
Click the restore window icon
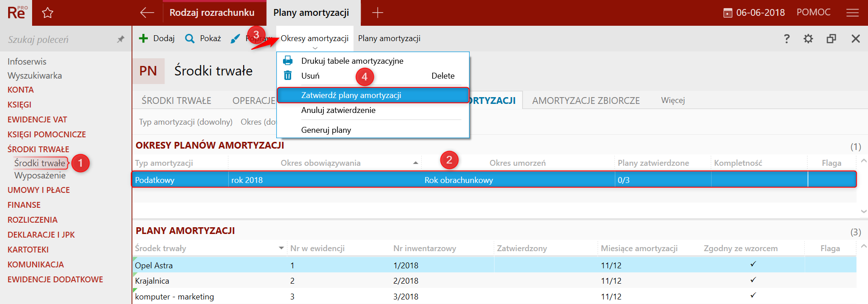pos(831,39)
